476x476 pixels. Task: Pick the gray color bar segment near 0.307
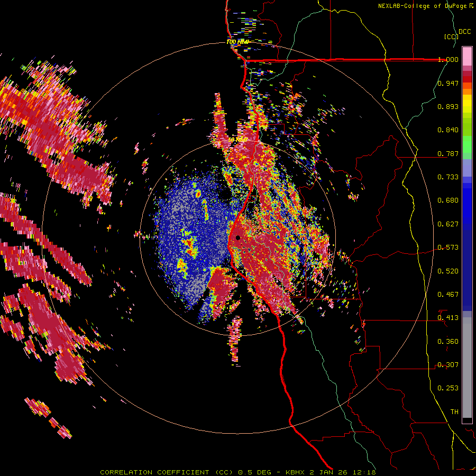(x=467, y=368)
